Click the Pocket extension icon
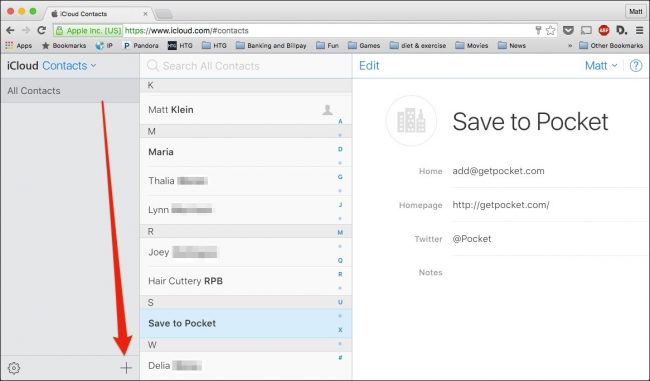 pos(568,30)
